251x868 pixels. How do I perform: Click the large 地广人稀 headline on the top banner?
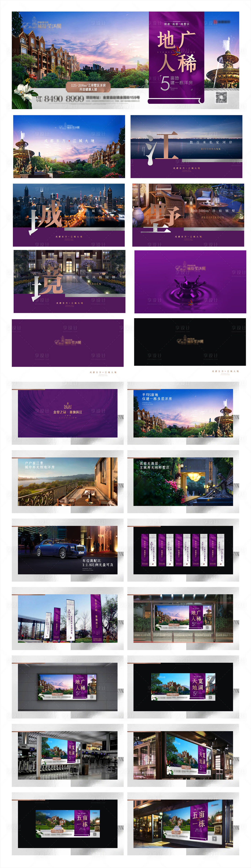tap(177, 51)
